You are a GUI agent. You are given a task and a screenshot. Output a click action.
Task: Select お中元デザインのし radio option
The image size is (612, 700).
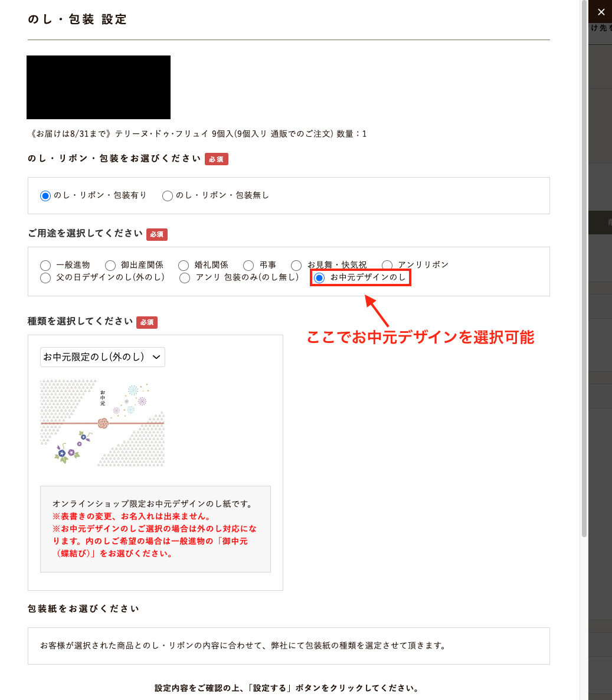pyautogui.click(x=319, y=278)
